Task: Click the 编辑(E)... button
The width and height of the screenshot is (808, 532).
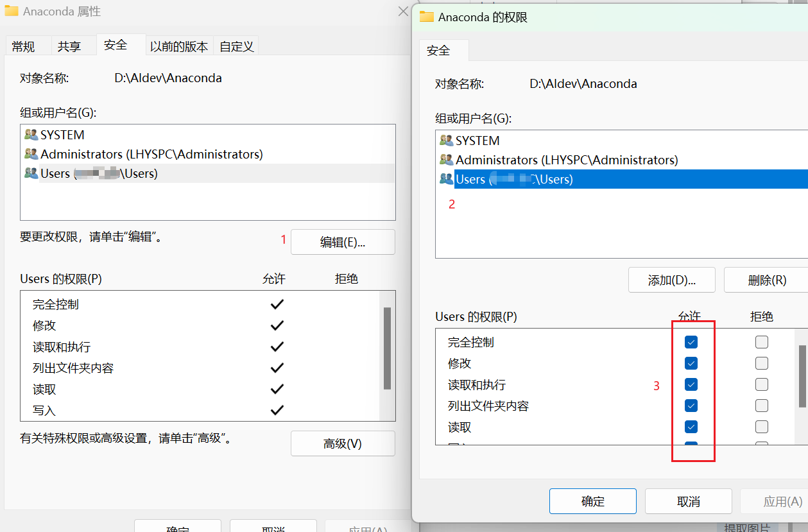Action: click(343, 242)
